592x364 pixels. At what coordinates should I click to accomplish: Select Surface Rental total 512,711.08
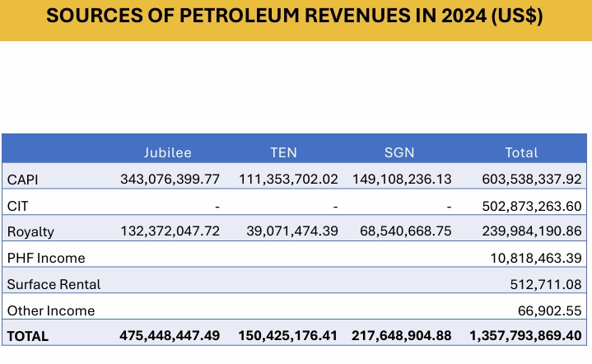click(x=544, y=284)
